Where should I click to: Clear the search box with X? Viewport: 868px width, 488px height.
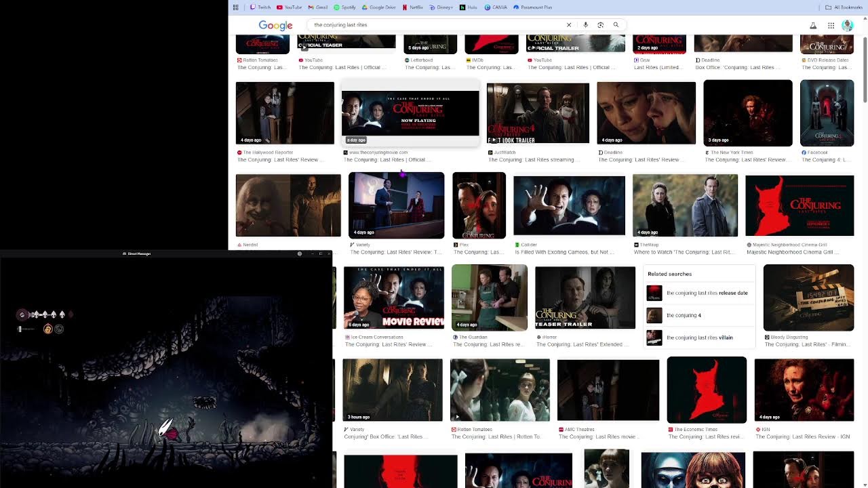pyautogui.click(x=569, y=25)
